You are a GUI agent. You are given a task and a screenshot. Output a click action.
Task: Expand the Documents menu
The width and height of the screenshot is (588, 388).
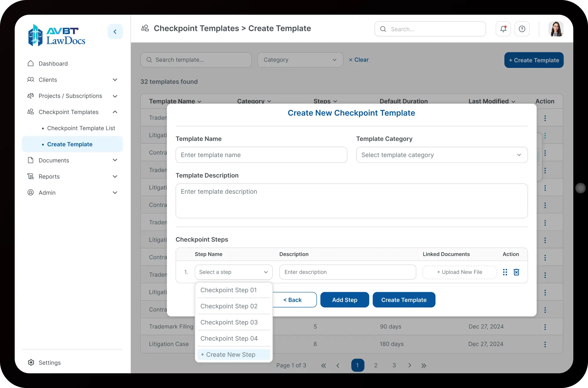point(115,160)
